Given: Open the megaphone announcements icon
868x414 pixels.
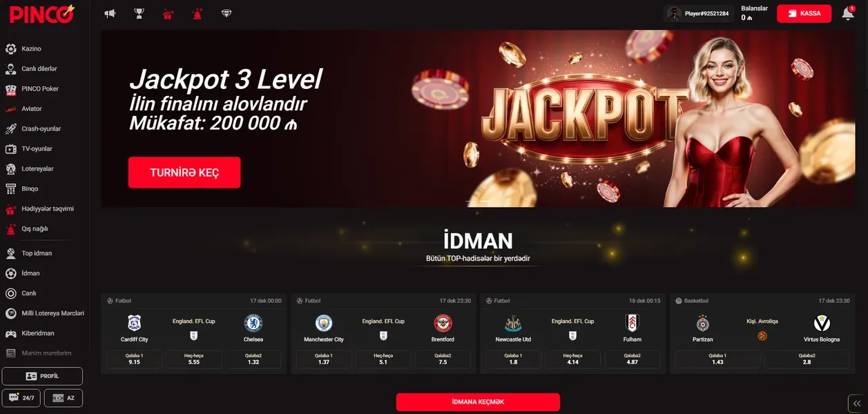Looking at the screenshot, I should click(110, 13).
